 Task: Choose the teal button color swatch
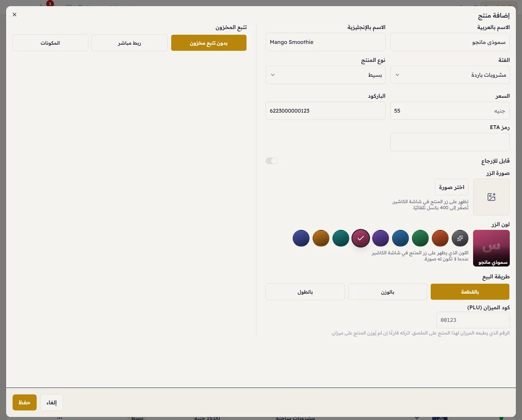coord(341,238)
